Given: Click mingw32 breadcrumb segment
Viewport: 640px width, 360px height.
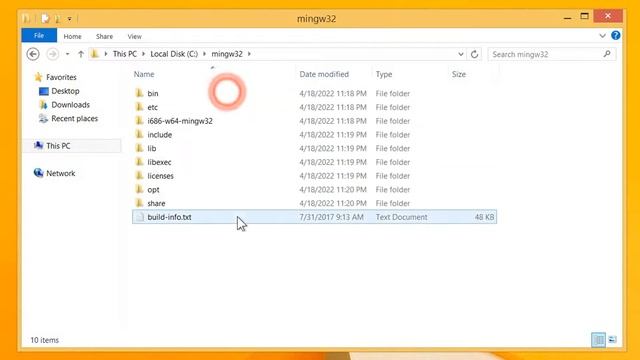Looking at the screenshot, I should click(x=227, y=54).
